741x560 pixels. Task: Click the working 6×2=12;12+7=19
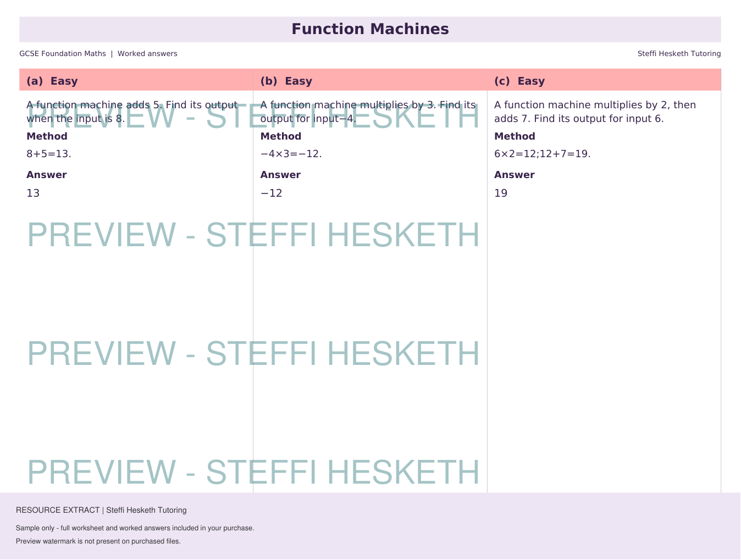click(x=543, y=154)
